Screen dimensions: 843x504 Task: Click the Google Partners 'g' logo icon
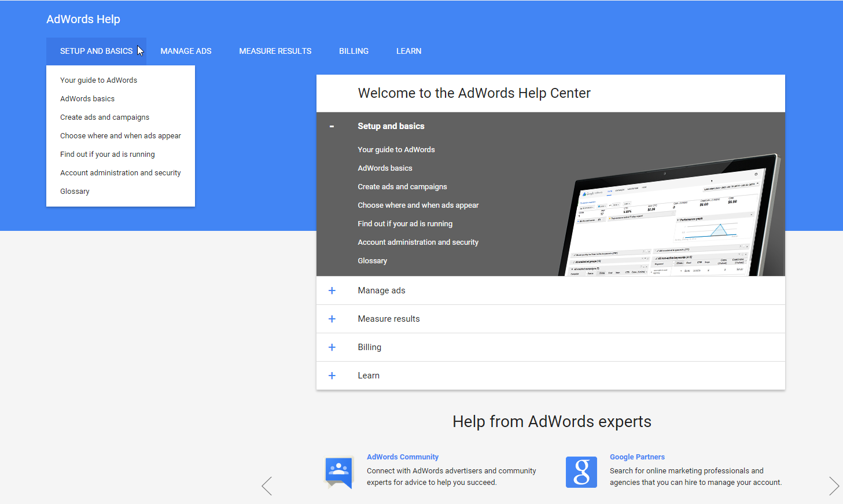(x=581, y=472)
